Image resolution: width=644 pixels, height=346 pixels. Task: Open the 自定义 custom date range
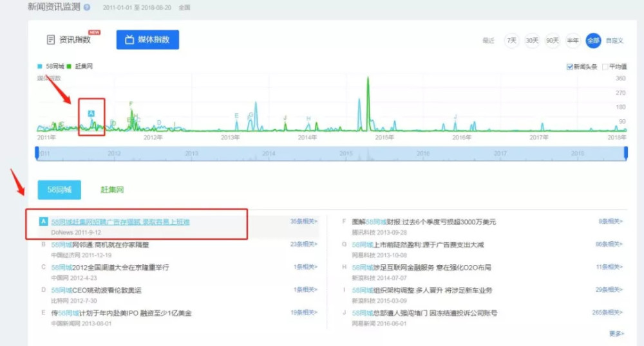coord(614,41)
